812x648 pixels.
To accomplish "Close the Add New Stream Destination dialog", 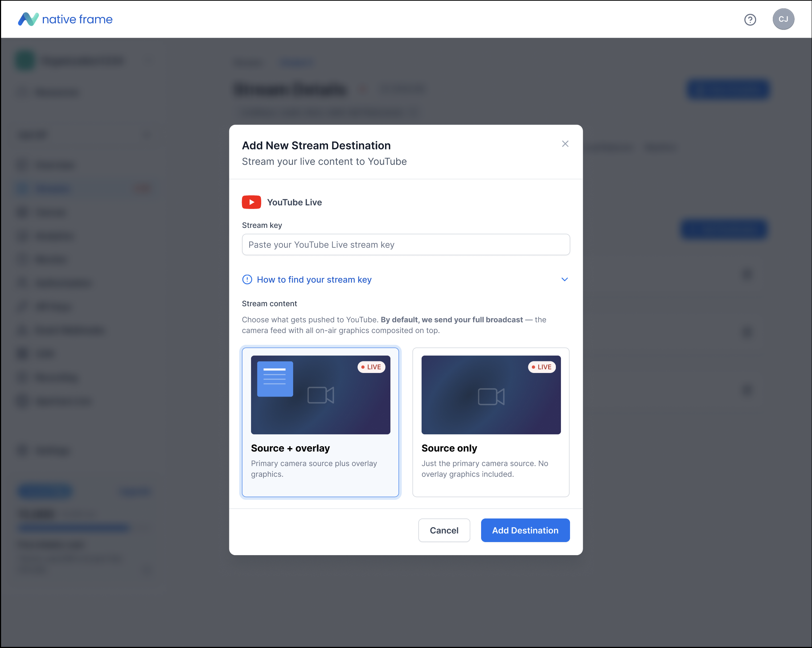I will (565, 144).
